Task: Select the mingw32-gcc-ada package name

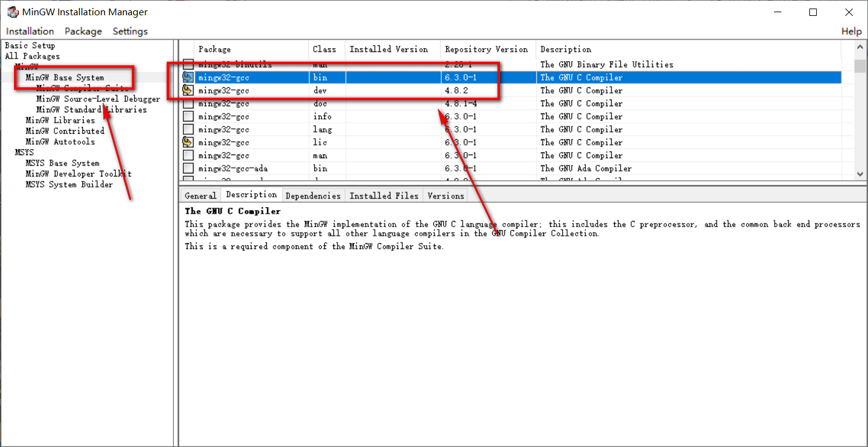Action: click(233, 169)
